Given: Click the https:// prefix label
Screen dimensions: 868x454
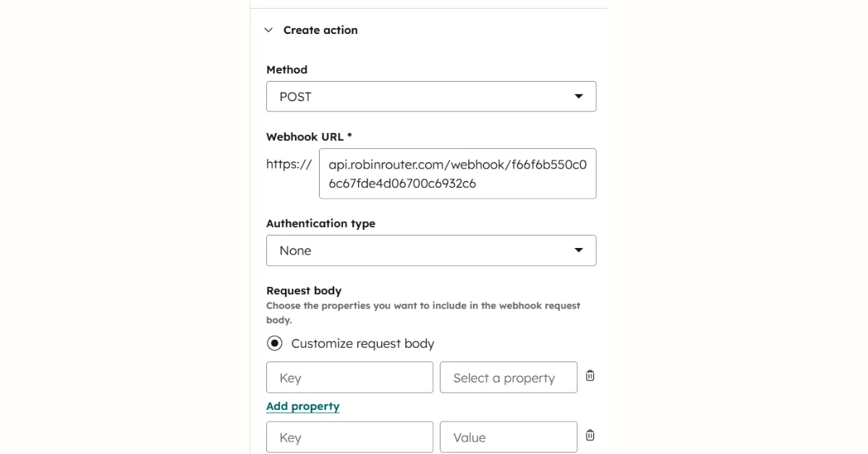Looking at the screenshot, I should tap(289, 163).
